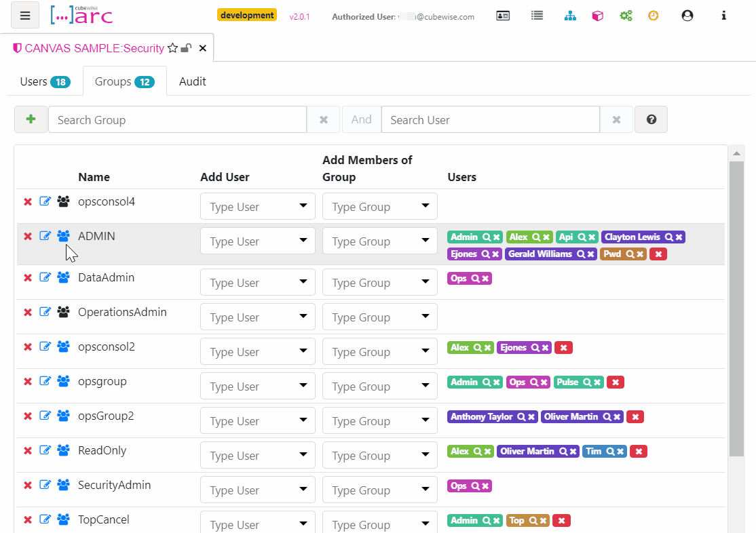Click into the Search Group field
Viewport: 756px width, 533px height.
coord(177,119)
